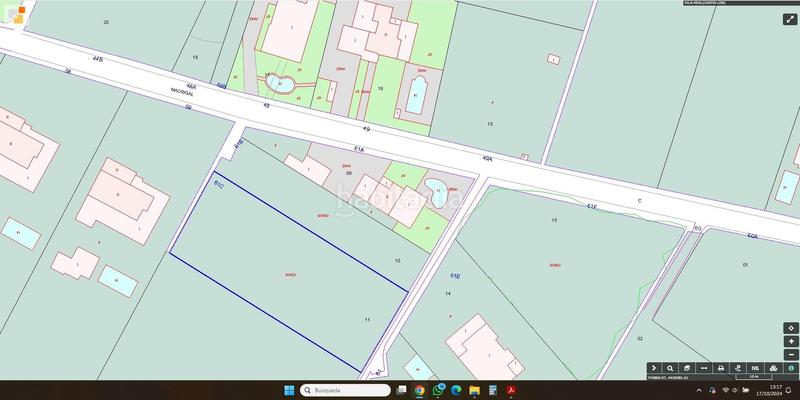Open the map layers stack icon
Image resolution: width=800 pixels, height=400 pixels.
(x=773, y=368)
